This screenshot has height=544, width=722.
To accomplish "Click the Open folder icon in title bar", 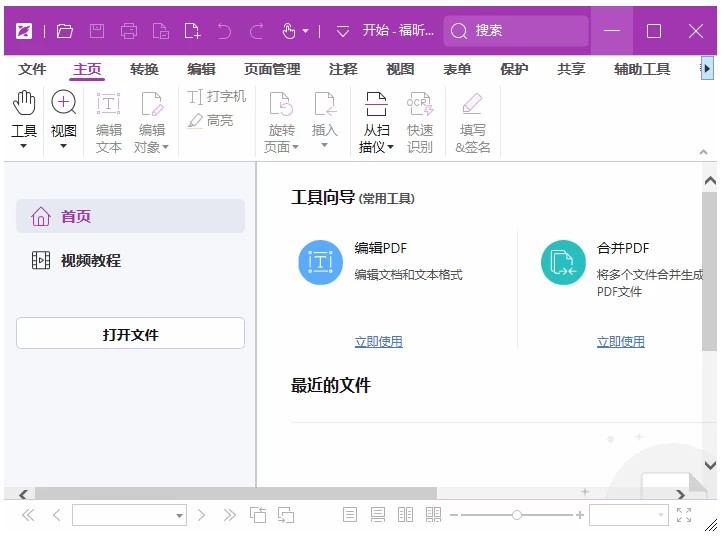I will 65,31.
